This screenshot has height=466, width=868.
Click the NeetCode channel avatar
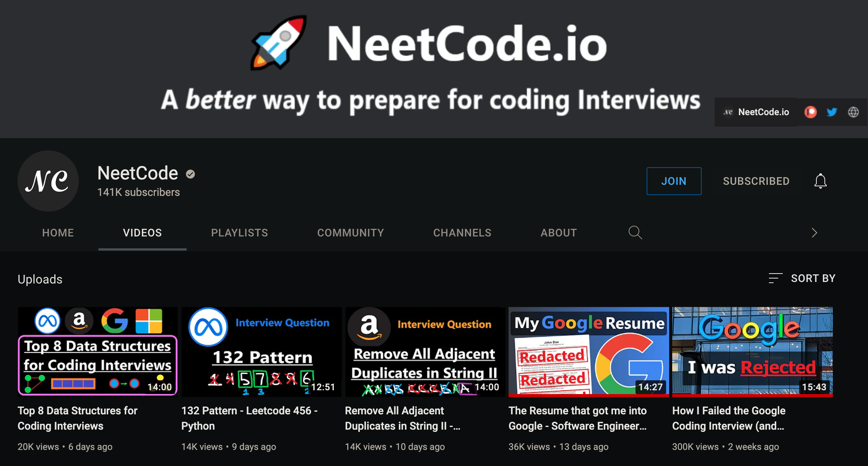[x=48, y=181]
